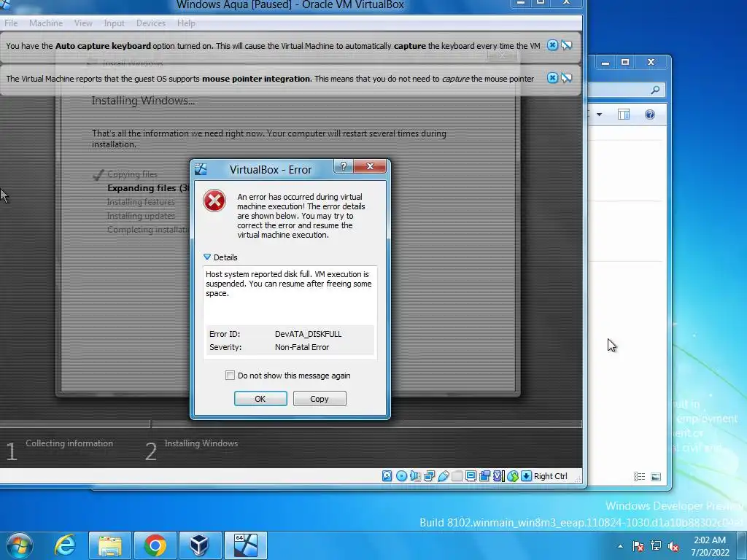The image size is (747, 560).
Task: Open the View menu
Action: point(83,23)
